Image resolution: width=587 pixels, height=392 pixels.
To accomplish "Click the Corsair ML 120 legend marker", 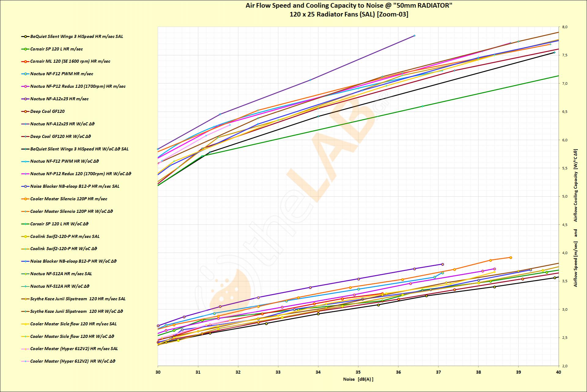I will (25, 61).
